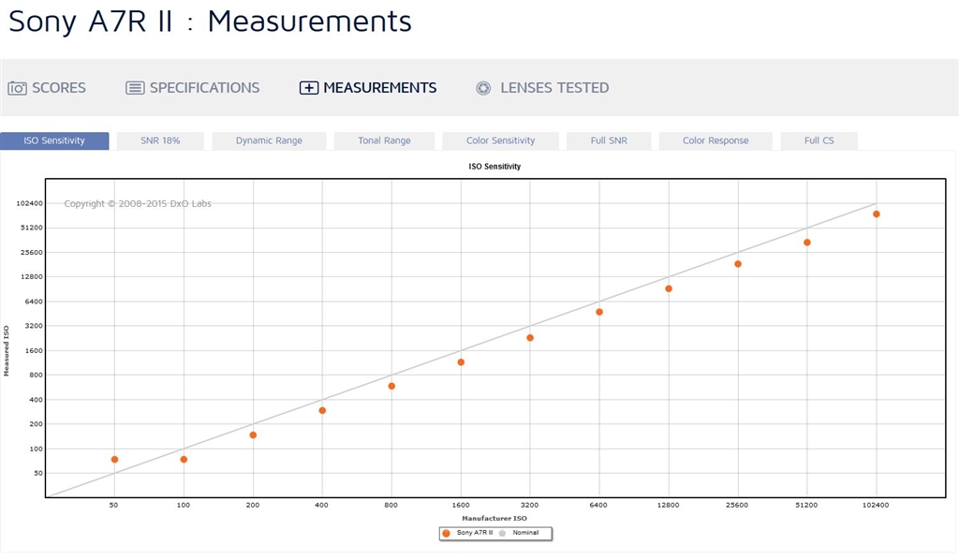Click the 'Manufacturer ISO' axis label
The image size is (959, 560).
(494, 519)
